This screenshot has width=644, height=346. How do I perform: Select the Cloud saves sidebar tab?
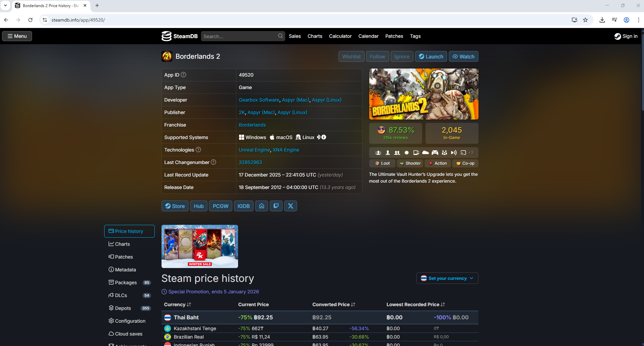click(x=129, y=334)
